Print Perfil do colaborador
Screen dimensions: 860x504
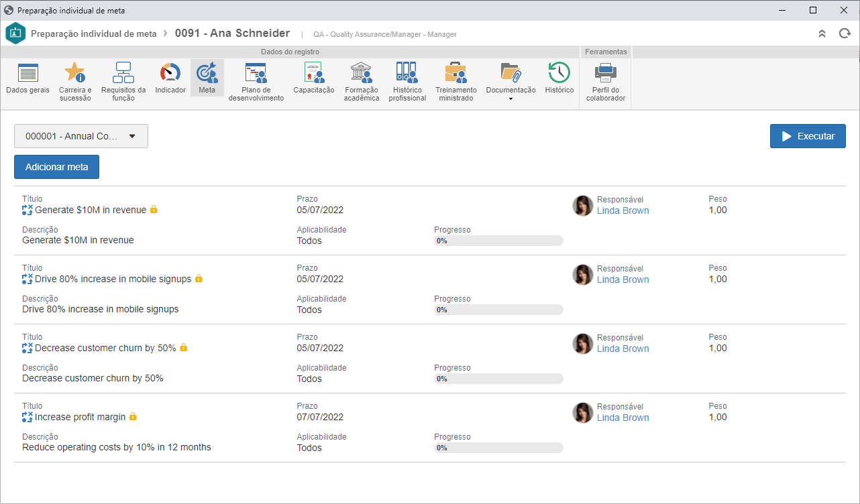[x=606, y=82]
